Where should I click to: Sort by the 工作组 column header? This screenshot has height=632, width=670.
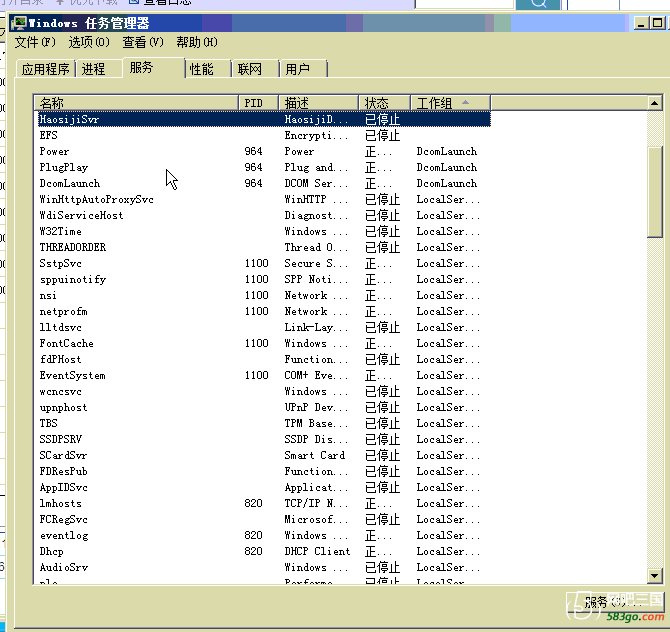click(x=450, y=103)
